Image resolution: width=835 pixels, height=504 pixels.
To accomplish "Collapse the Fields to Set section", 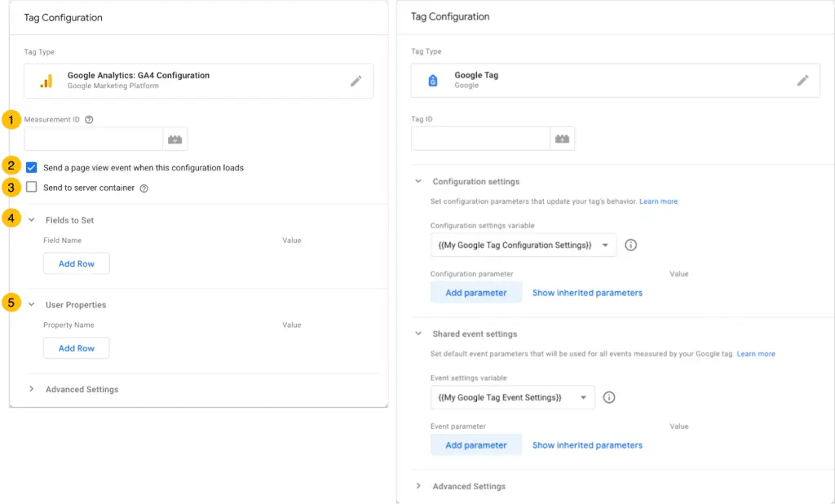I will [30, 219].
